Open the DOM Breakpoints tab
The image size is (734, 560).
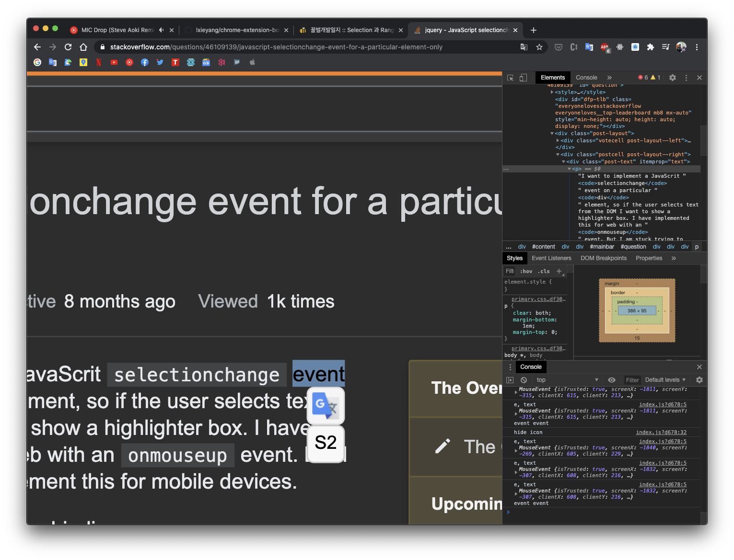[x=604, y=258]
